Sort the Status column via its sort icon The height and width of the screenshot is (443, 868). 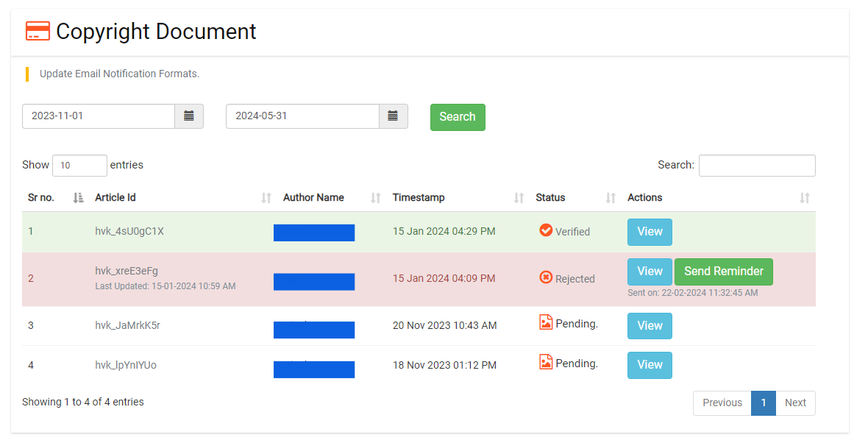610,197
